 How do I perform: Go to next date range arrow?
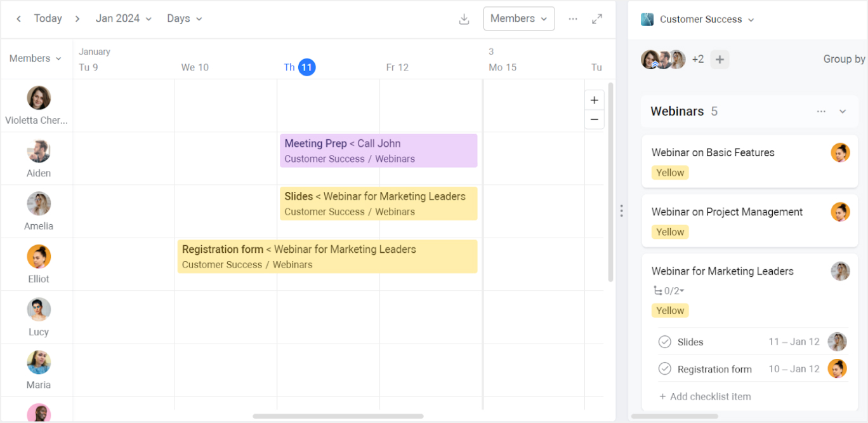tap(77, 19)
